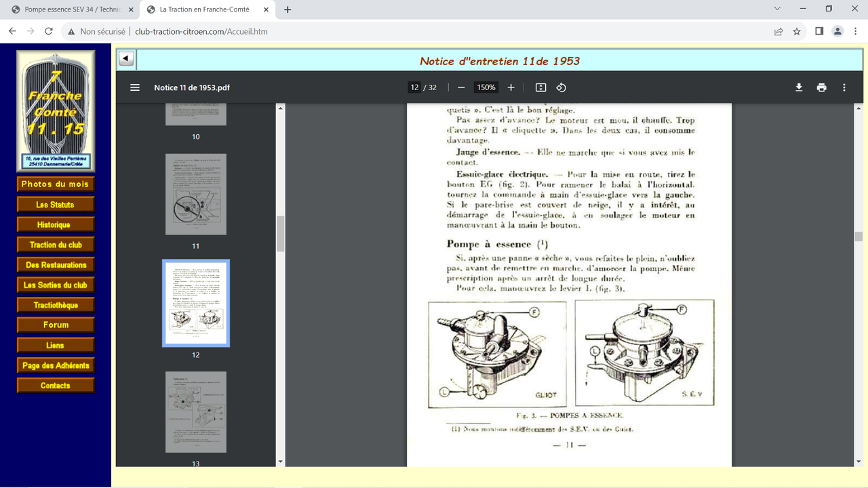
Task: Open the browser side panel
Action: pyautogui.click(x=819, y=31)
